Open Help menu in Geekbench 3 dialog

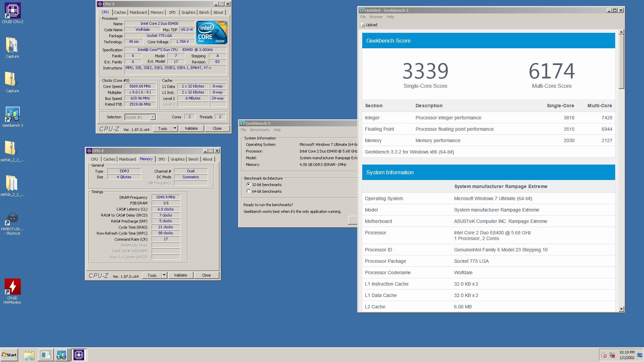click(x=277, y=130)
